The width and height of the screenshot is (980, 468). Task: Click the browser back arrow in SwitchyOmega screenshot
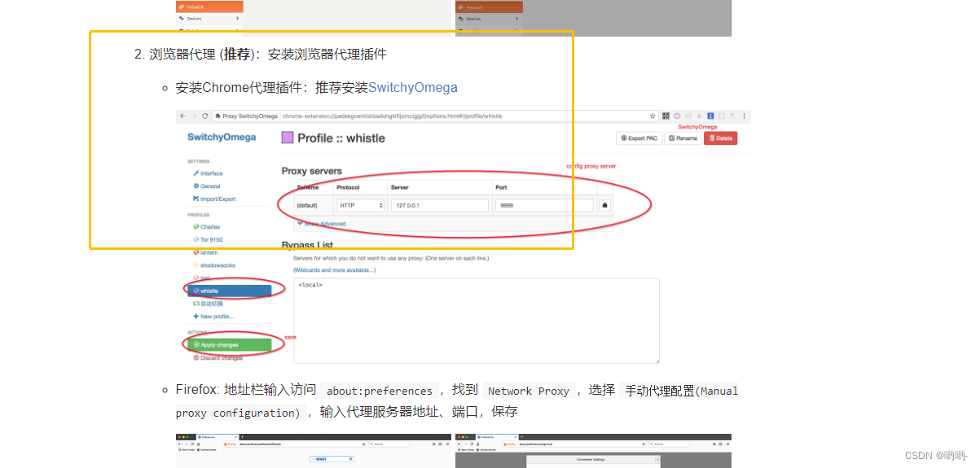point(182,116)
